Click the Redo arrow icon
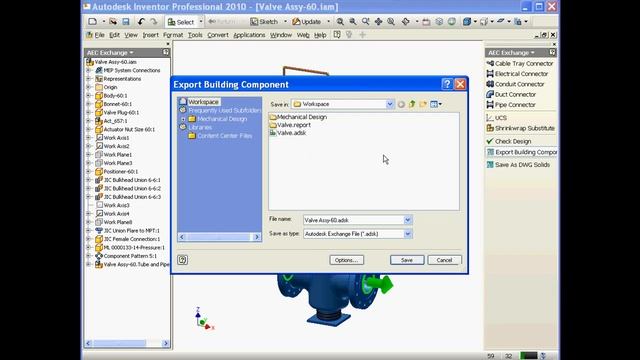Image resolution: width=640 pixels, height=360 pixels. tap(154, 22)
